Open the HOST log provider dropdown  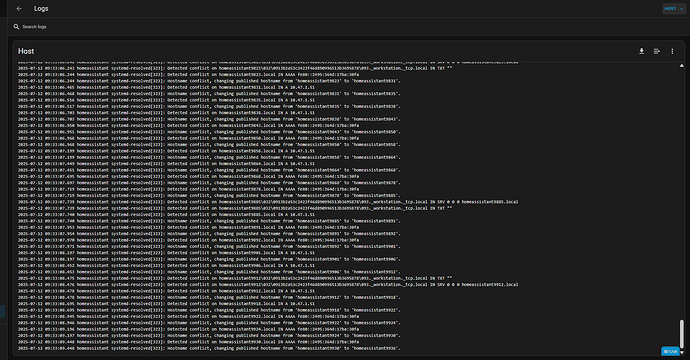[674, 8]
